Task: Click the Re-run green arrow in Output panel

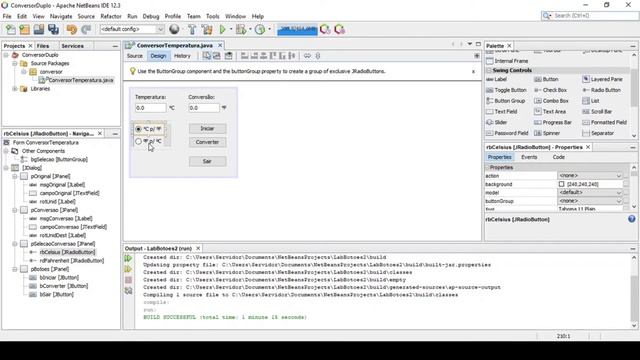Action: (128, 258)
